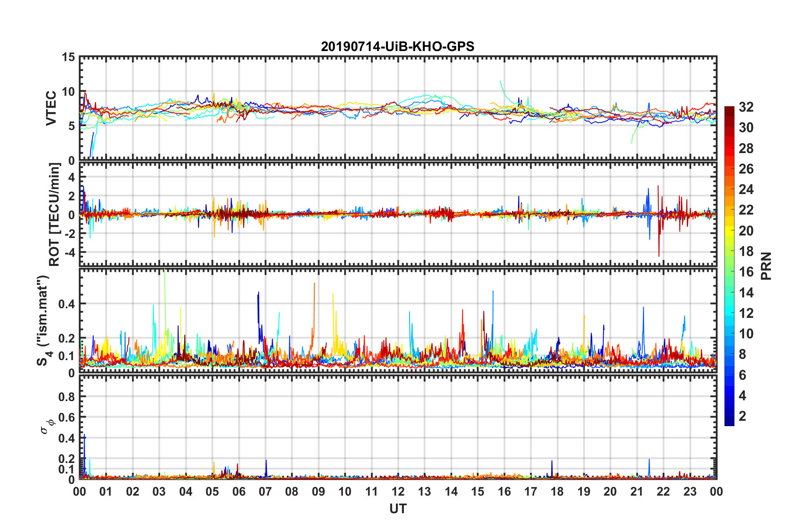Click the x-axis tick label 15

[x=478, y=491]
